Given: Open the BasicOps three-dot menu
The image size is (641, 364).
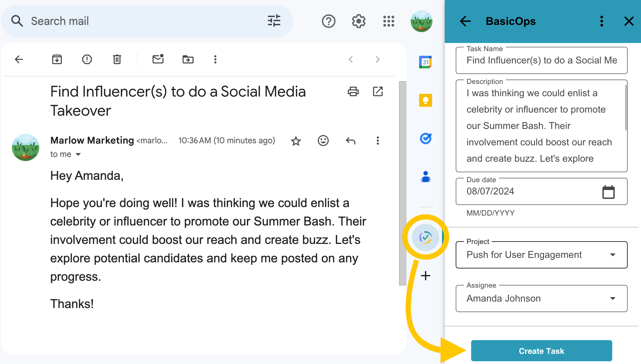Looking at the screenshot, I should 601,21.
